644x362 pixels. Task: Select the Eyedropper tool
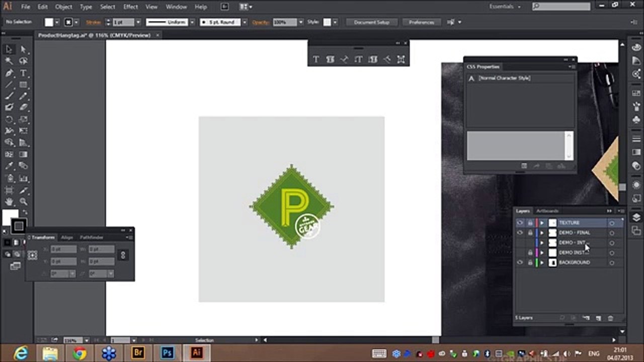(9, 166)
